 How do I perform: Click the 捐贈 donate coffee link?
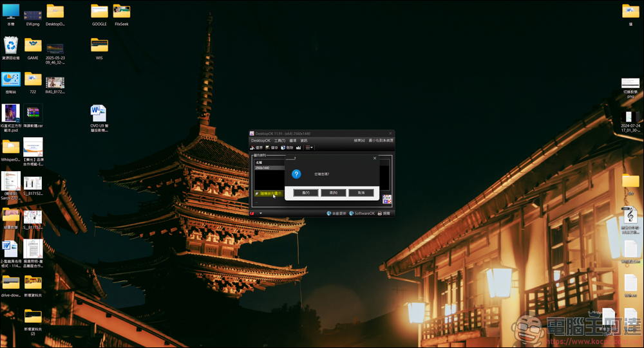coord(384,214)
